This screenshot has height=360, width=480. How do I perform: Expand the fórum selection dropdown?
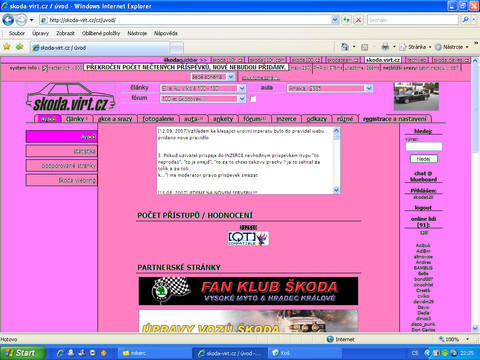click(x=242, y=99)
